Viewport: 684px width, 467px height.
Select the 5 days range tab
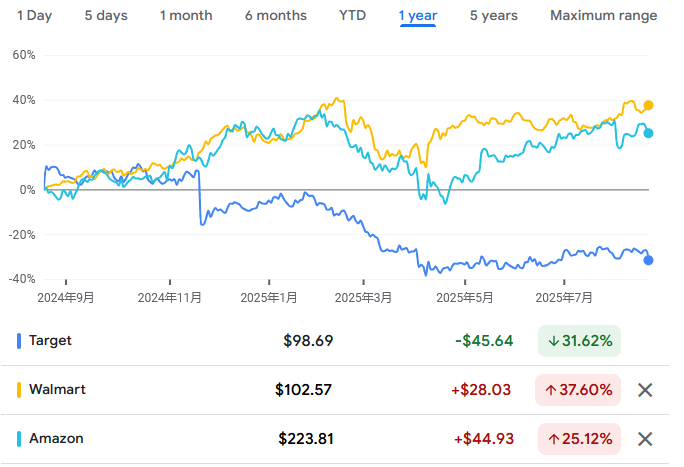106,16
